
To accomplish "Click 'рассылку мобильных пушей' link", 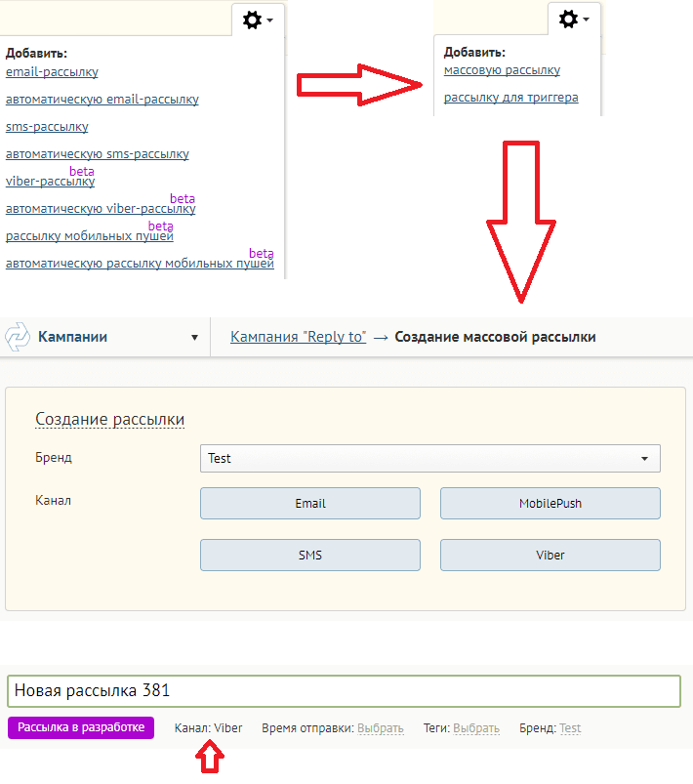I will 90,235.
